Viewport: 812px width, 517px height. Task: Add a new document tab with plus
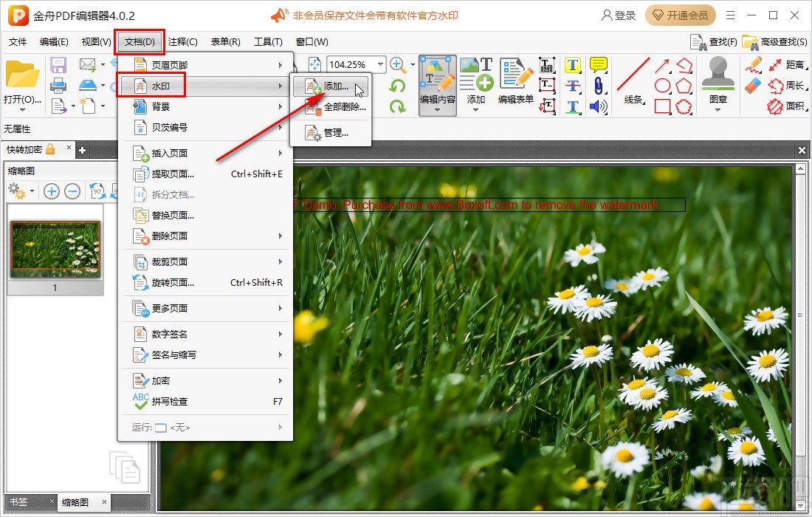coord(82,150)
